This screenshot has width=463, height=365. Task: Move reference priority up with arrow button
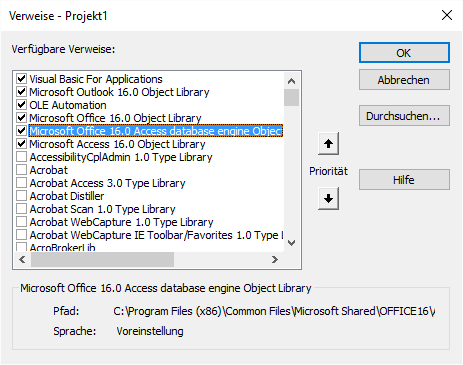tap(328, 144)
